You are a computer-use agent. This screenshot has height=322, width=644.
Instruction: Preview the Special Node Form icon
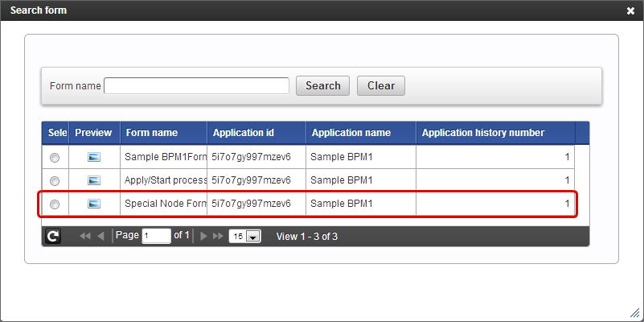(x=94, y=204)
